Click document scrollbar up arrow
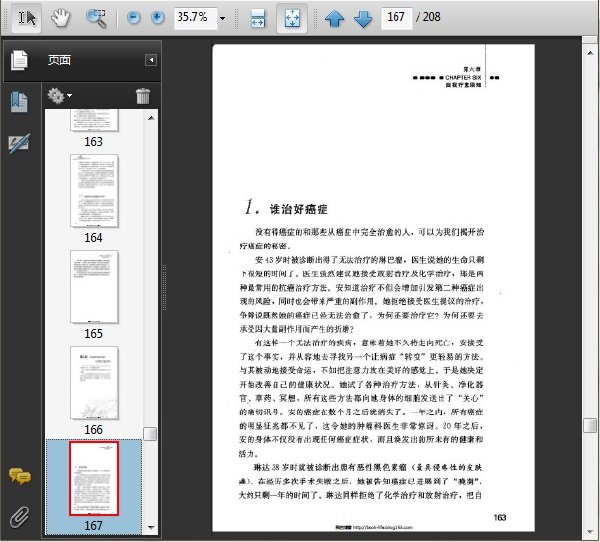Screen dimensions: 600x542 (x=590, y=53)
